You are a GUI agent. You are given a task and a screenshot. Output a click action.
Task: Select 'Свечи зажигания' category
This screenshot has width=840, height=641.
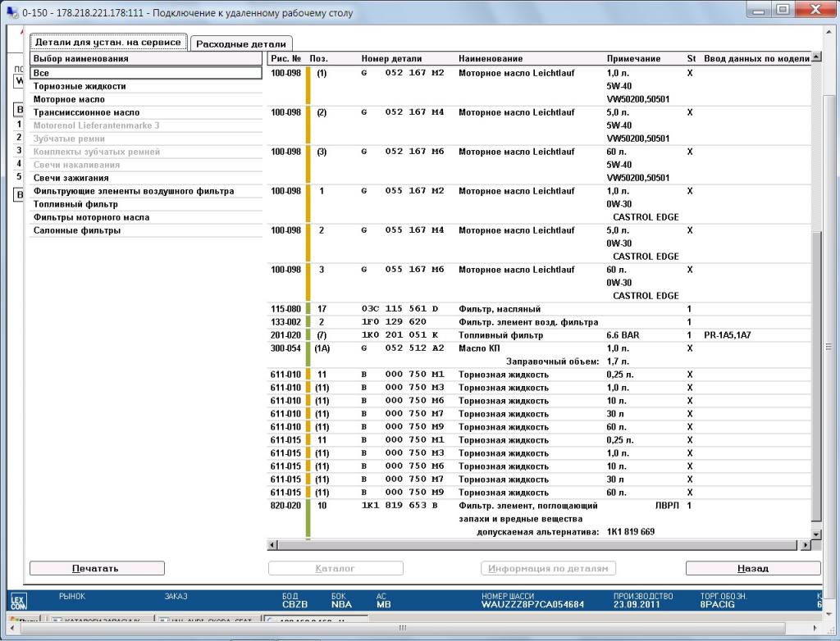[x=146, y=178]
